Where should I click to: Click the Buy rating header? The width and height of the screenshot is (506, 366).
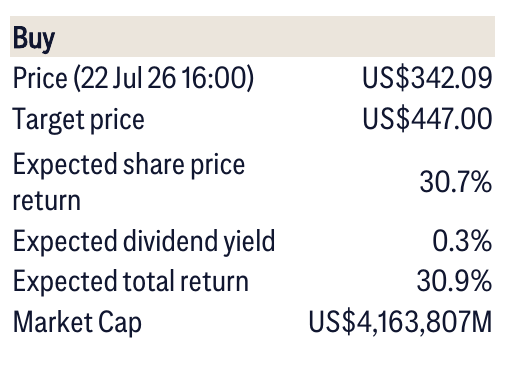pos(34,39)
